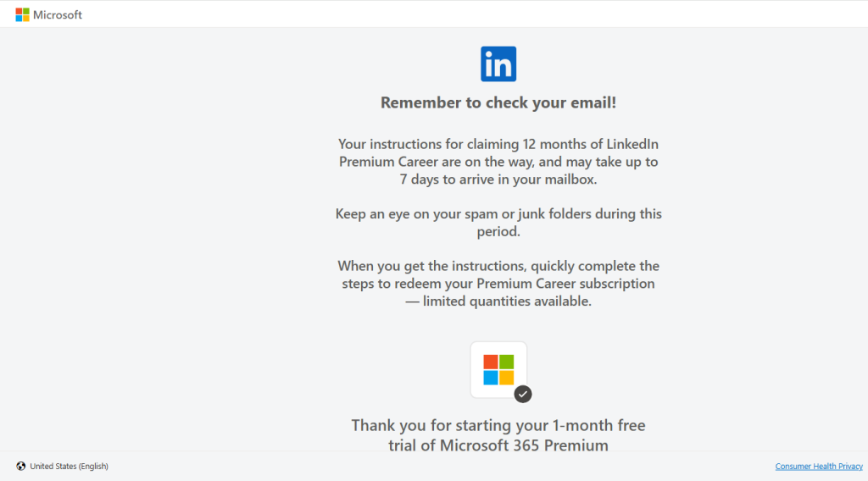The height and width of the screenshot is (481, 868).
Task: Click the red square in the center Microsoft logo
Action: tap(491, 362)
